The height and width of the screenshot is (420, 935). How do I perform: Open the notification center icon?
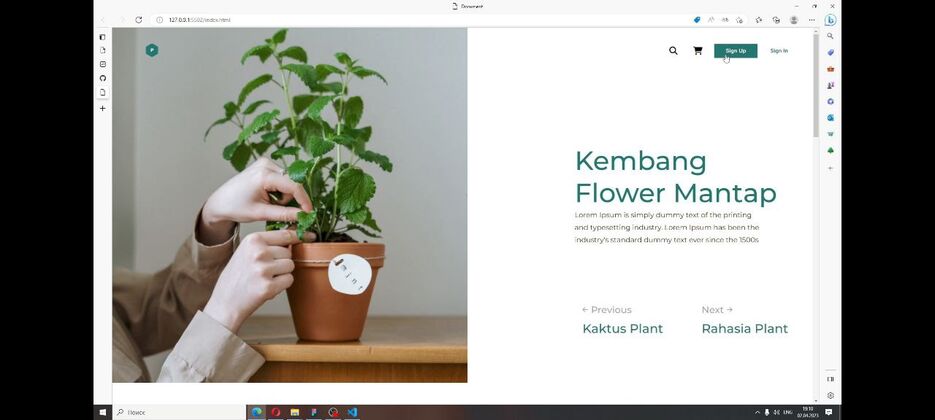coord(828,412)
